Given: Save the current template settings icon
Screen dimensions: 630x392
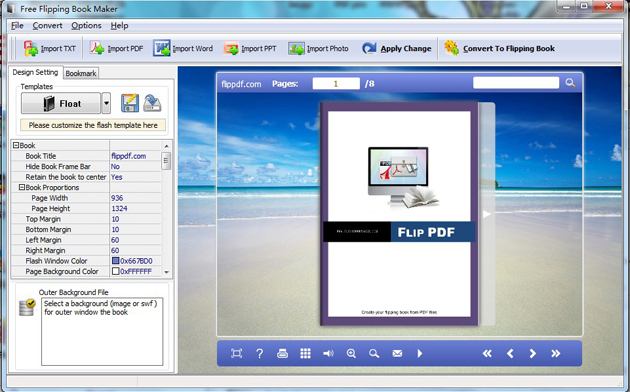Looking at the screenshot, I should point(130,103).
